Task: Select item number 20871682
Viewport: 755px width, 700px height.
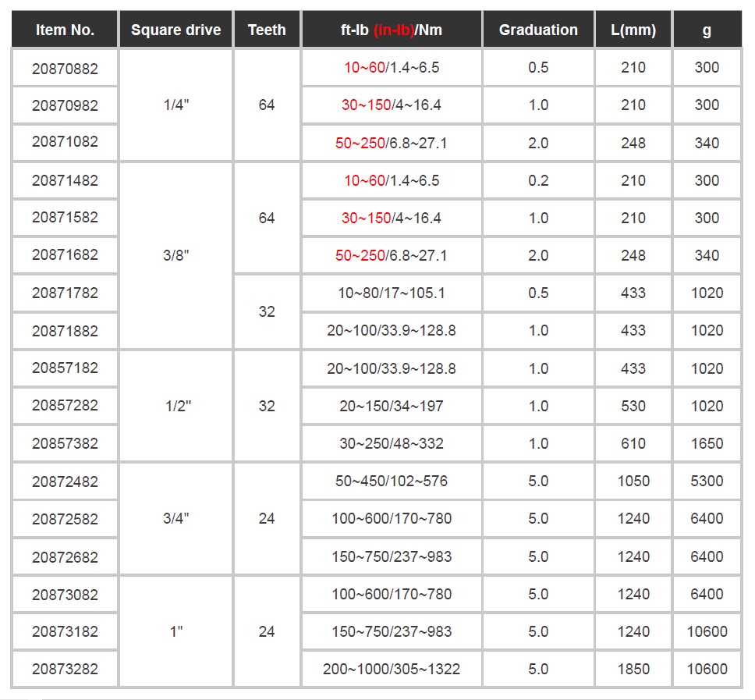Action: click(65, 254)
